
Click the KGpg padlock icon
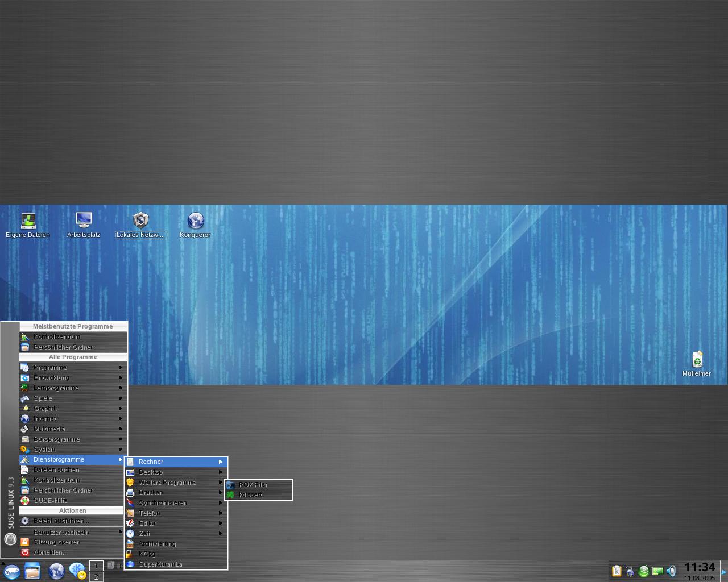[130, 554]
